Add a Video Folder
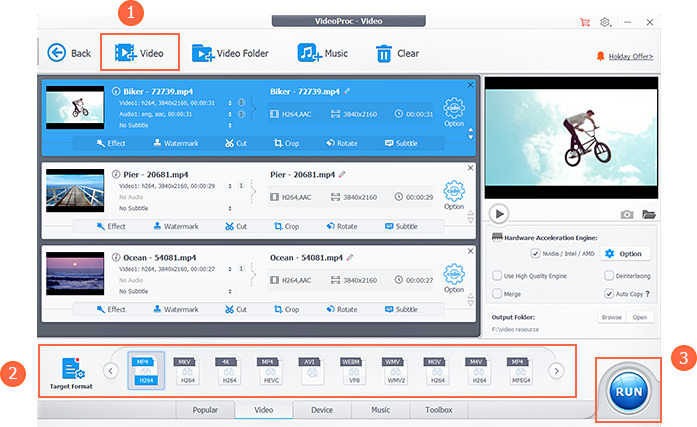The height and width of the screenshot is (427, 697). click(230, 53)
